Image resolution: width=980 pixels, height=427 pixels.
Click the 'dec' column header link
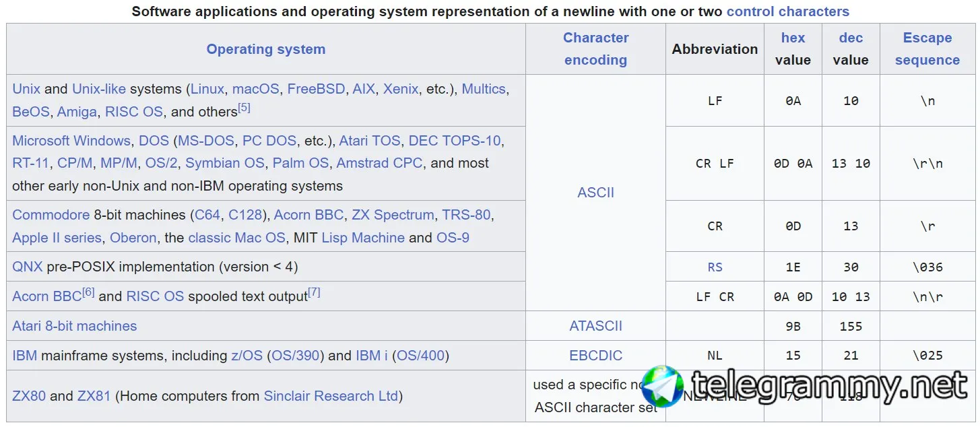851,38
